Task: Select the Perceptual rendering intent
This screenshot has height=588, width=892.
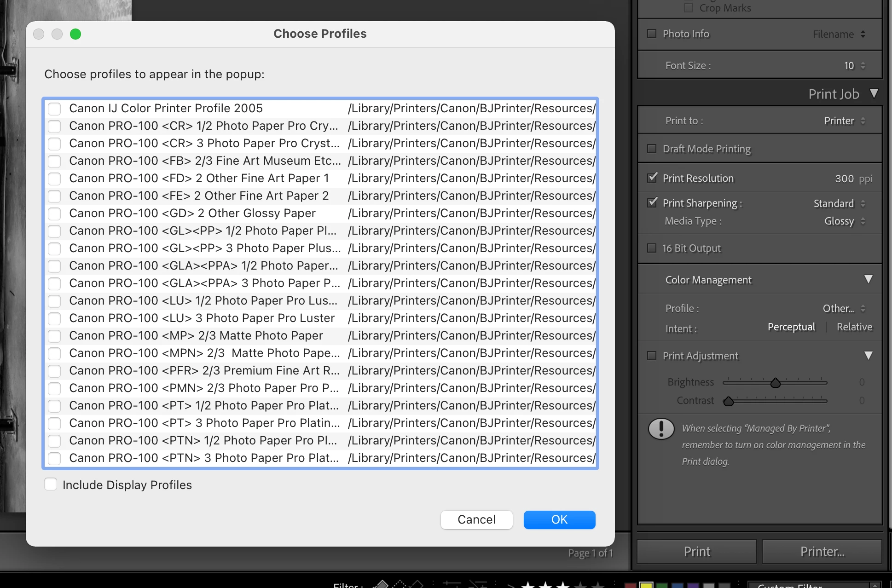Action: point(791,327)
